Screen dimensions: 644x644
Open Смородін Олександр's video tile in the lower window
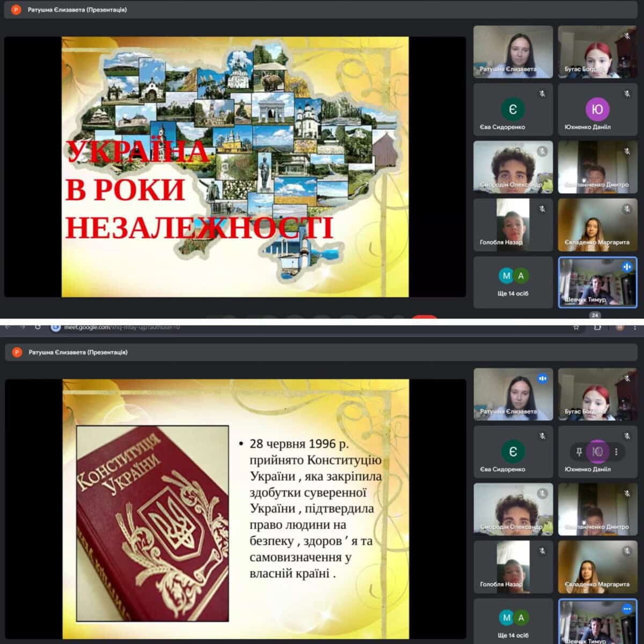click(513, 508)
